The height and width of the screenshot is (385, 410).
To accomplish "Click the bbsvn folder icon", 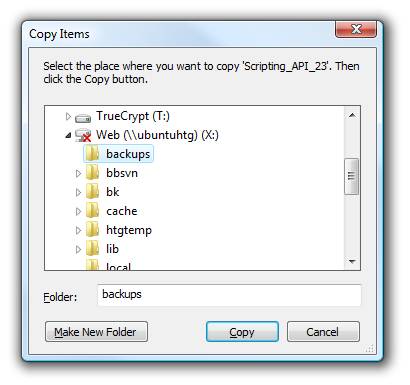I will click(92, 173).
